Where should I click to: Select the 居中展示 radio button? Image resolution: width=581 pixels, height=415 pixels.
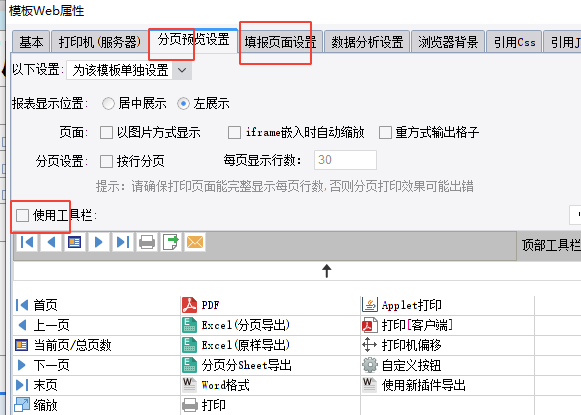coord(108,103)
